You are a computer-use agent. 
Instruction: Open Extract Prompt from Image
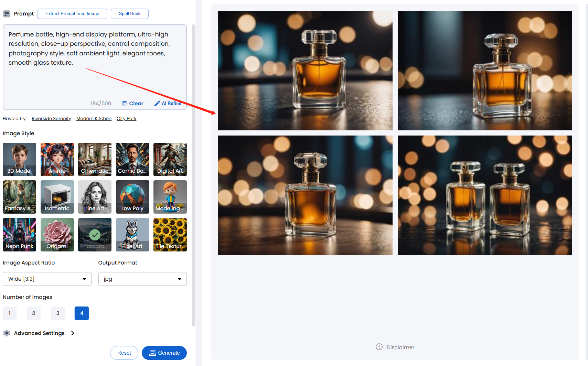point(72,14)
